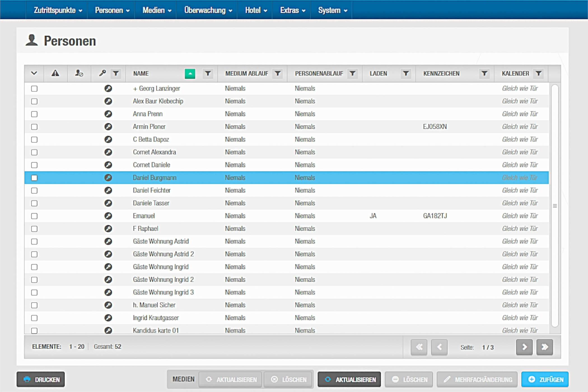Go to next page arrow

(524, 347)
